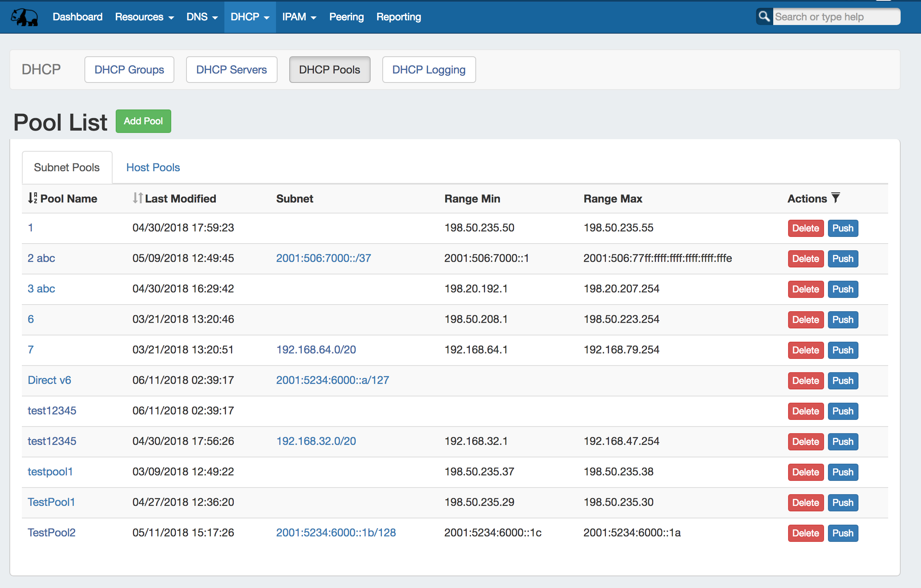Expand the Resources dropdown menu
The height and width of the screenshot is (588, 921).
click(144, 17)
